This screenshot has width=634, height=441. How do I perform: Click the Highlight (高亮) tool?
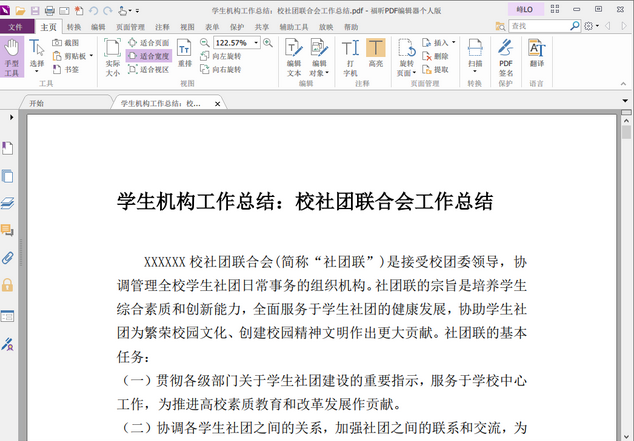point(376,55)
